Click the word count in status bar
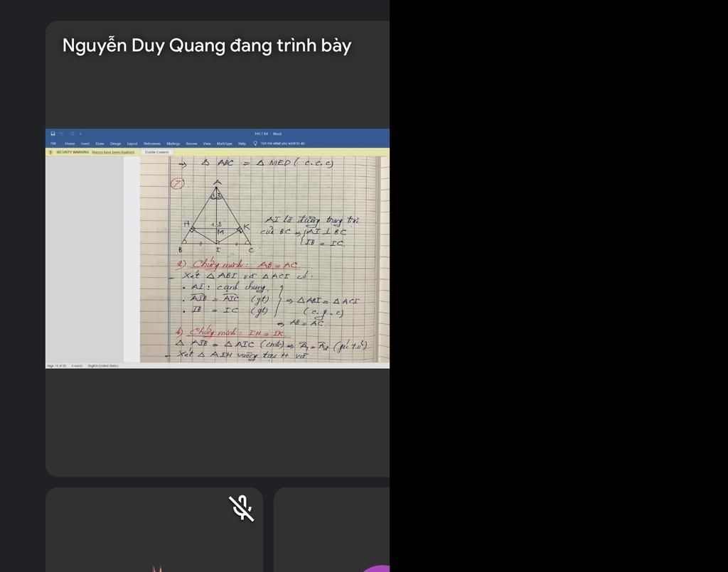The height and width of the screenshot is (572, 728). [77, 366]
